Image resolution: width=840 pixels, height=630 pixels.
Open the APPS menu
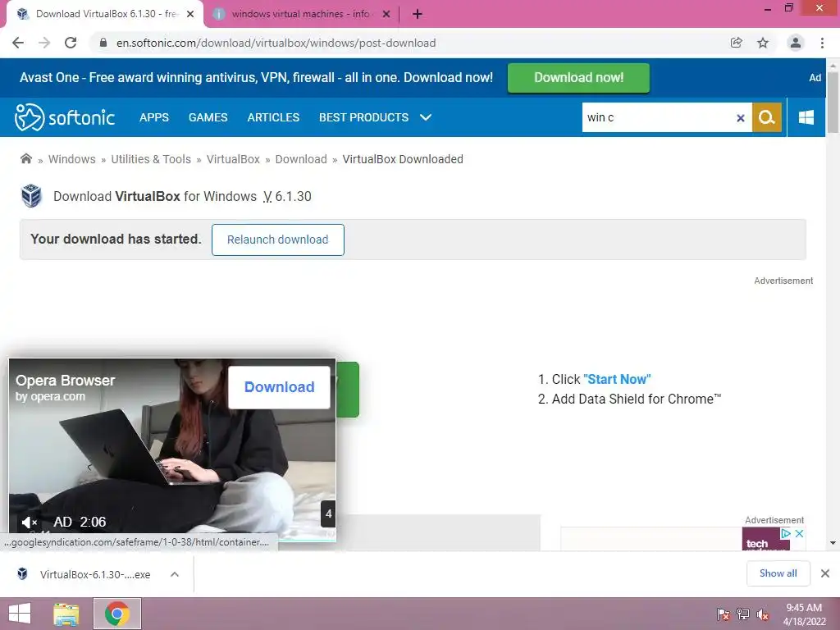tap(154, 117)
